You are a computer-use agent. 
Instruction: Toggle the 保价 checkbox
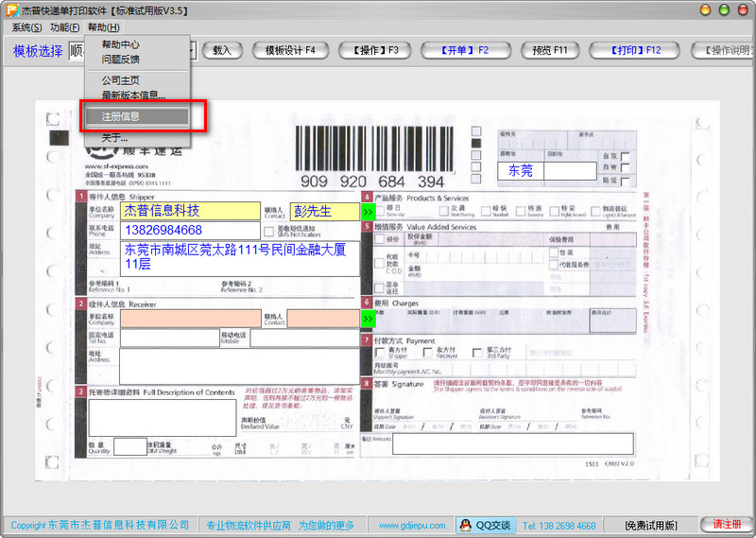380,239
